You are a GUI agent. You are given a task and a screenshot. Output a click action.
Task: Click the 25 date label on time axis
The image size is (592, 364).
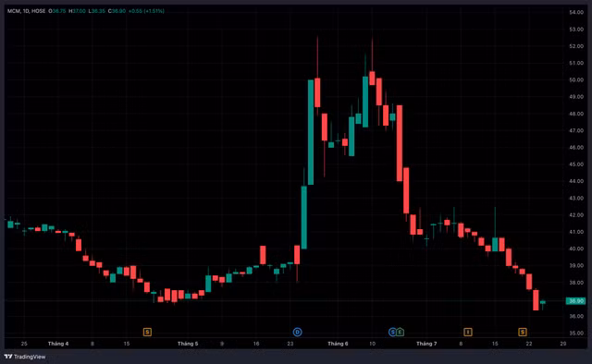click(x=24, y=344)
